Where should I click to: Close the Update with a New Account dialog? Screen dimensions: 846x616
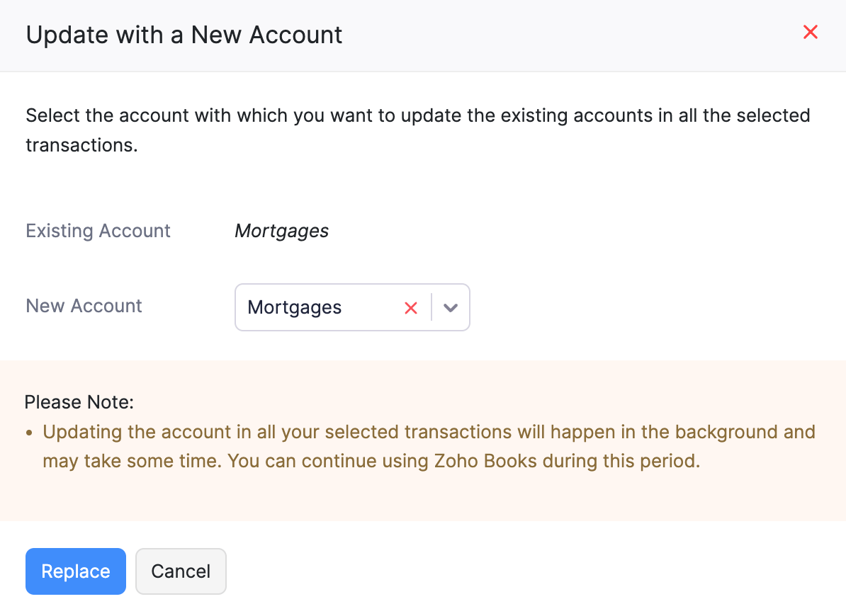tap(811, 32)
